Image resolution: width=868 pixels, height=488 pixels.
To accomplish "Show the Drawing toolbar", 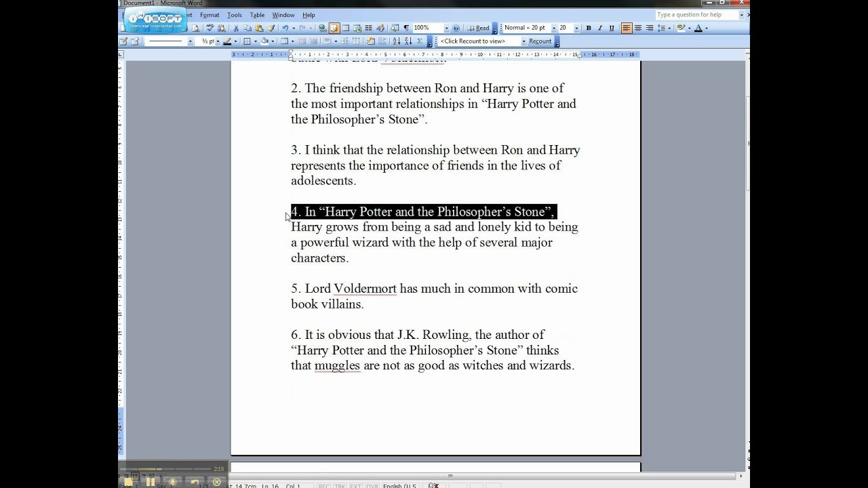I will point(381,28).
